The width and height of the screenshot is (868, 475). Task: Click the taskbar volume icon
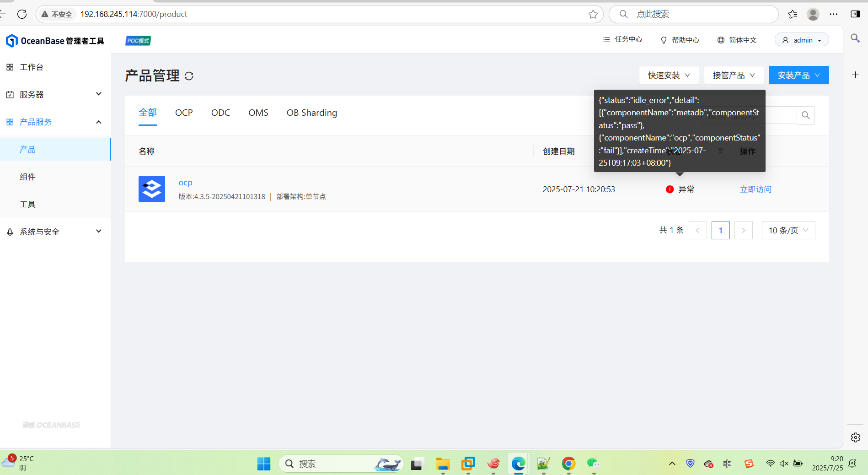[784, 464]
